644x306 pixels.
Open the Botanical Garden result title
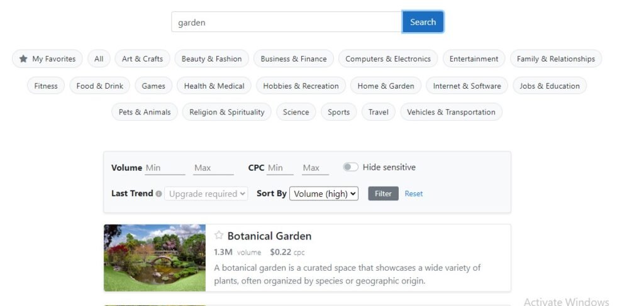269,236
